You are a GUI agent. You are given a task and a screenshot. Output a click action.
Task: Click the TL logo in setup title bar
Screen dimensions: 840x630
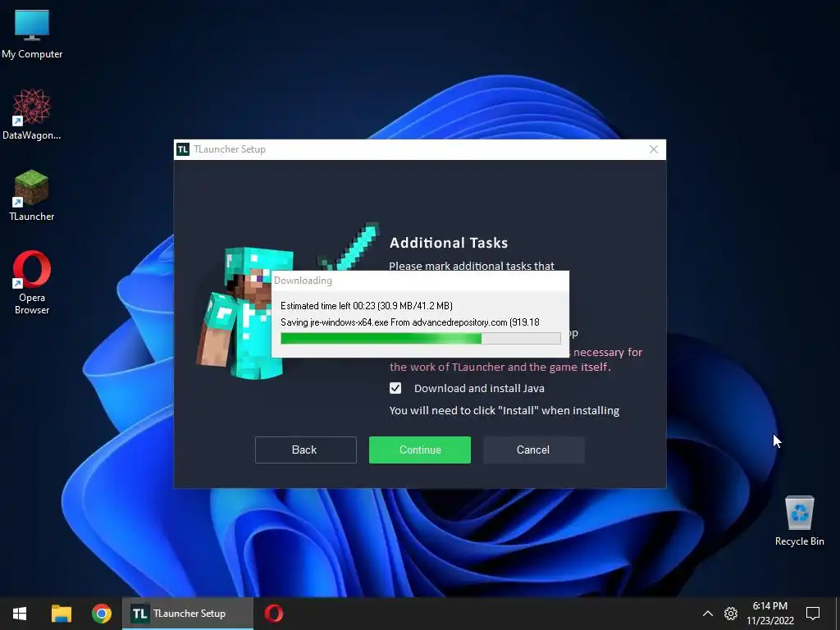[x=183, y=149]
